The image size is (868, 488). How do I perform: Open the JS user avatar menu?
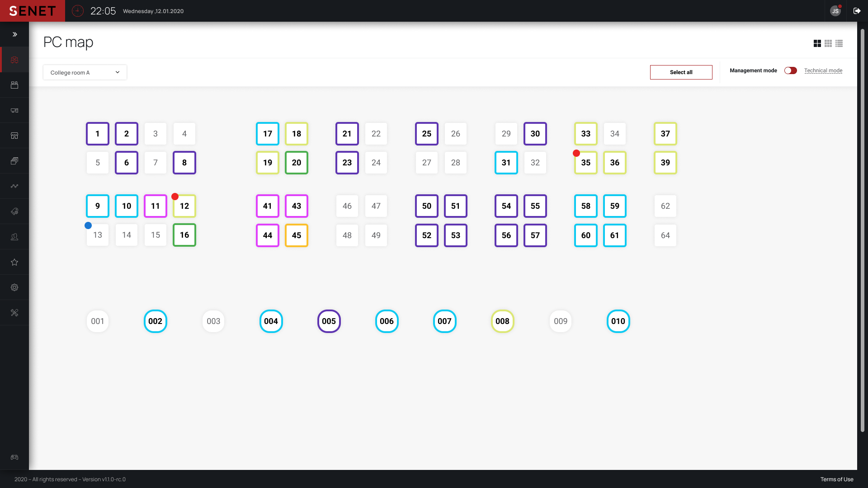835,11
